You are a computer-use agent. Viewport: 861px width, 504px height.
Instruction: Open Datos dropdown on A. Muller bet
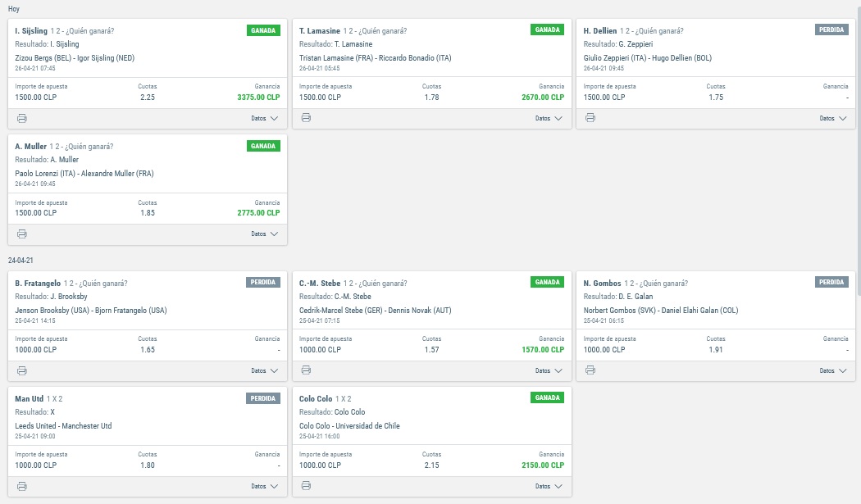tap(265, 234)
